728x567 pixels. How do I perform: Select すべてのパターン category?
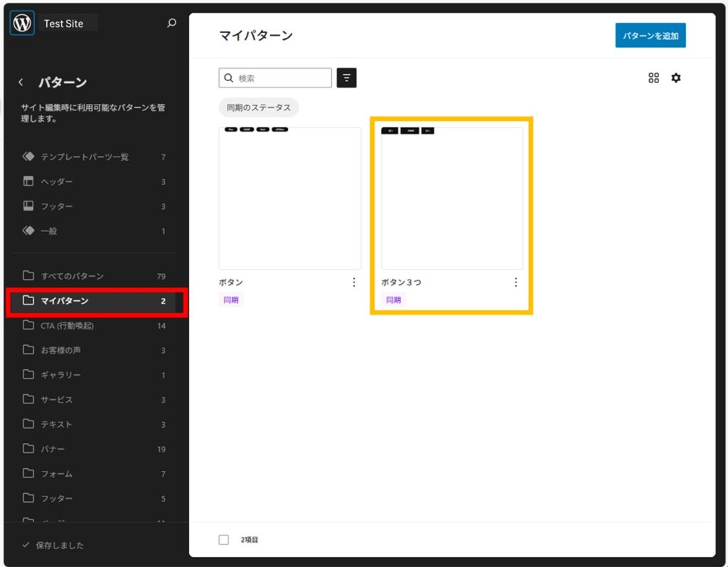coord(72,276)
